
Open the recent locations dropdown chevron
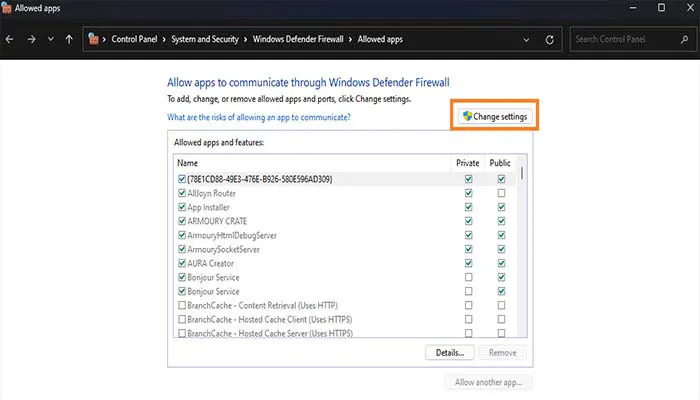51,39
